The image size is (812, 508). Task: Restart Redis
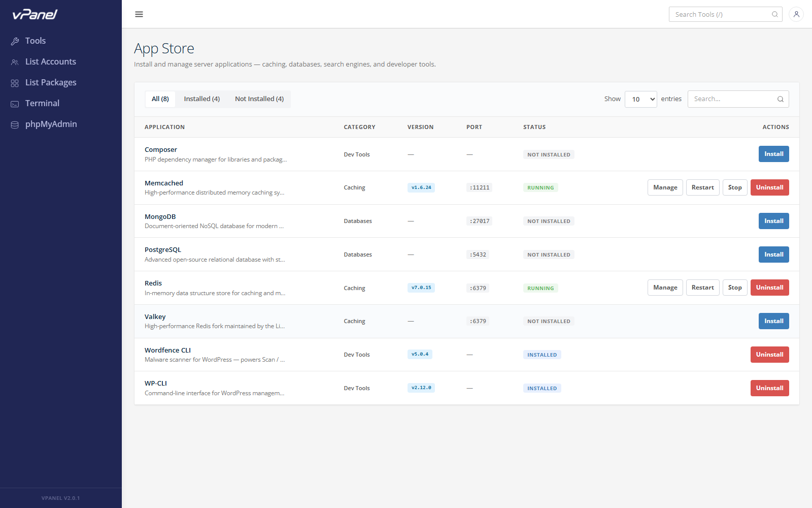click(x=703, y=288)
